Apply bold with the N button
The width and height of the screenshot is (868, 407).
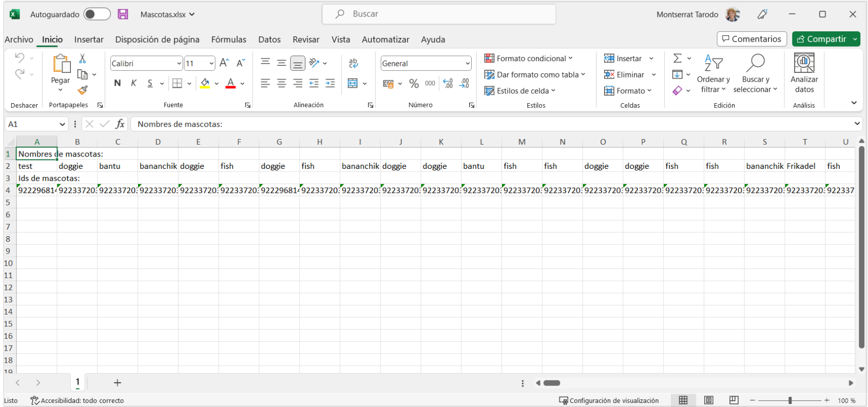coord(118,83)
